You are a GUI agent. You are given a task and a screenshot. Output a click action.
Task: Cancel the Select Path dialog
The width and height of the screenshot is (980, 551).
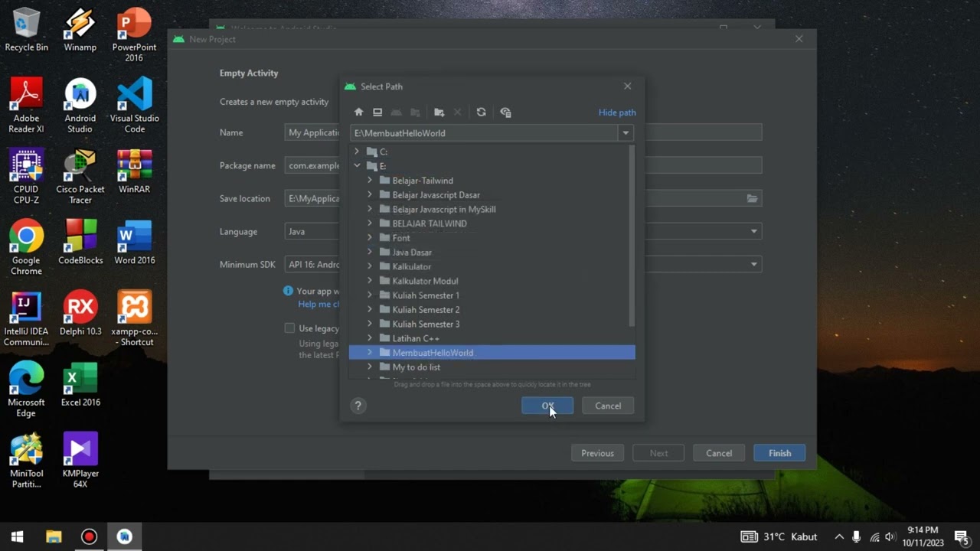[608, 406]
